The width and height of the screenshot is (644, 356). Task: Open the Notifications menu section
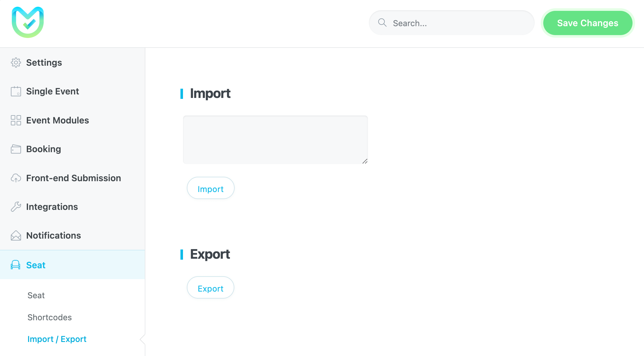click(x=54, y=236)
